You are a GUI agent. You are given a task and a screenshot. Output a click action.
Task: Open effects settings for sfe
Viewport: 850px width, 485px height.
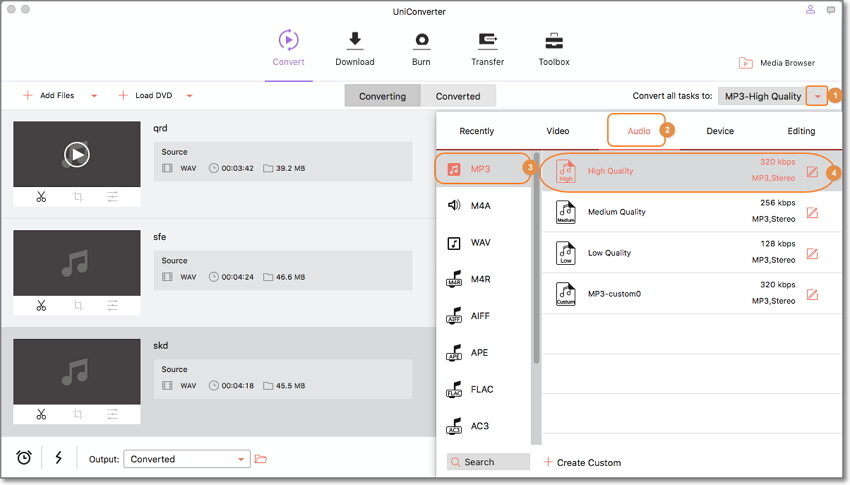pos(112,306)
